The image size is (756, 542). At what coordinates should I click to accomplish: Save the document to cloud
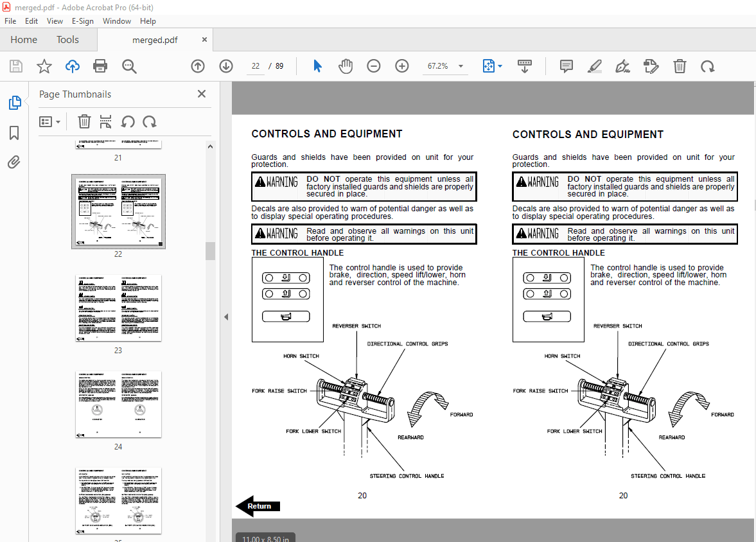click(x=72, y=66)
